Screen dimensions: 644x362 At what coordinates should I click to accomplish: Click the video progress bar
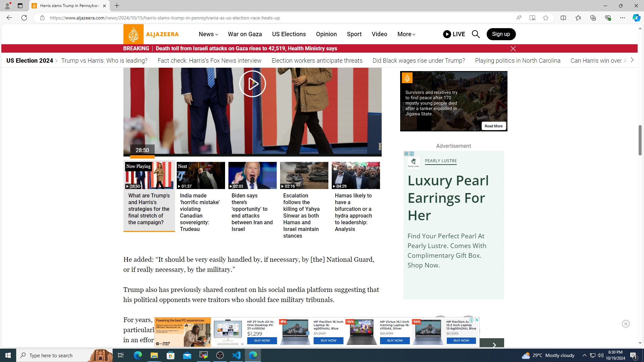point(252,155)
